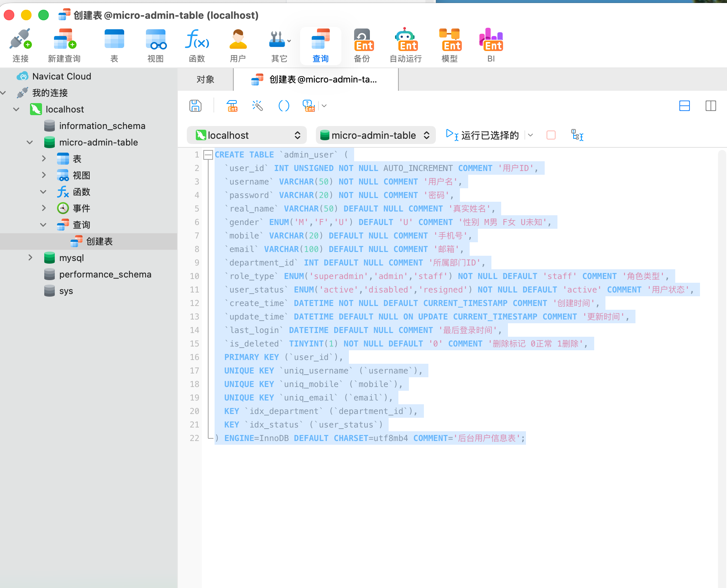This screenshot has width=727, height=588.
Task: Click the beautify SQL magic wand icon
Action: pos(257,106)
